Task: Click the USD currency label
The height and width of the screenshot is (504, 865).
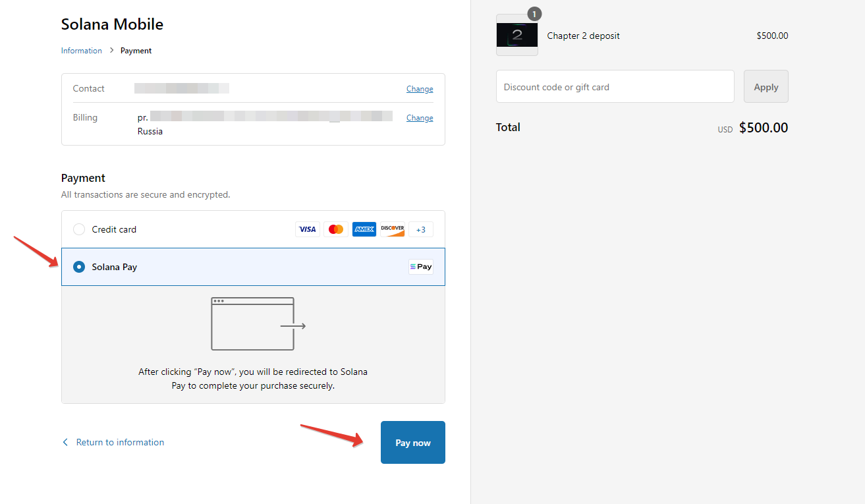Action: click(725, 130)
